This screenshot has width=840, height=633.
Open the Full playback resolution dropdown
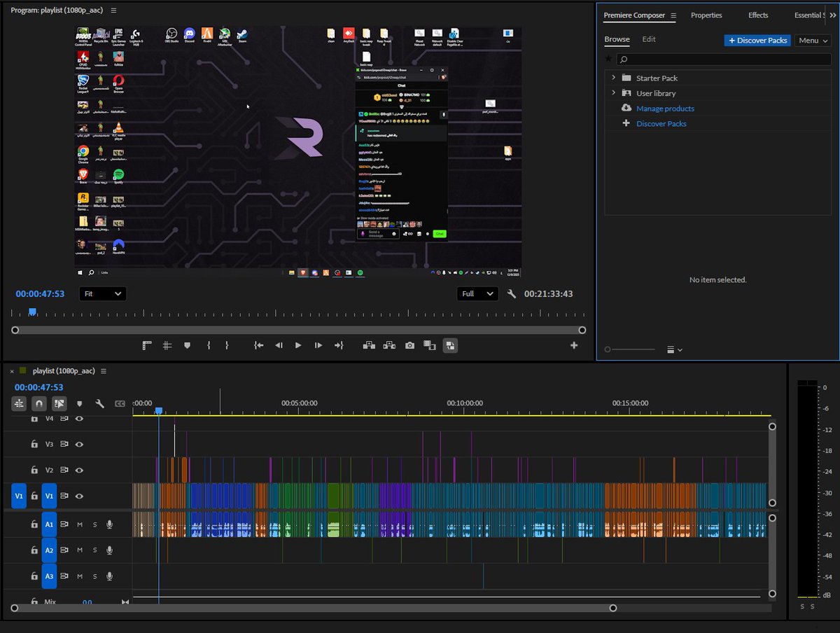(477, 294)
